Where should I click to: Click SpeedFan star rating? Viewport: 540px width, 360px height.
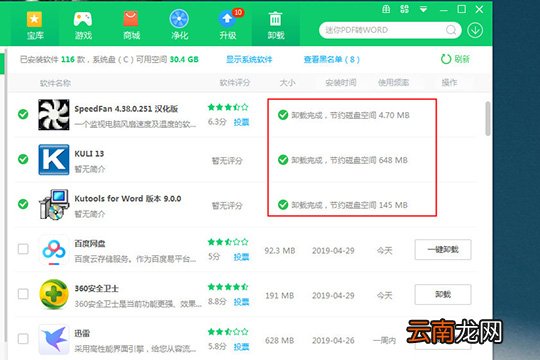(x=228, y=107)
